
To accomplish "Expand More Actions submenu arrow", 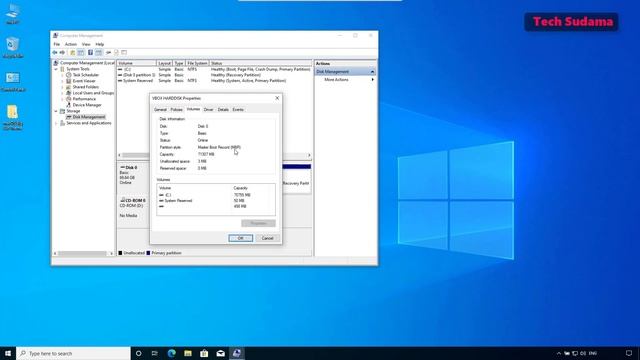I will coord(372,80).
